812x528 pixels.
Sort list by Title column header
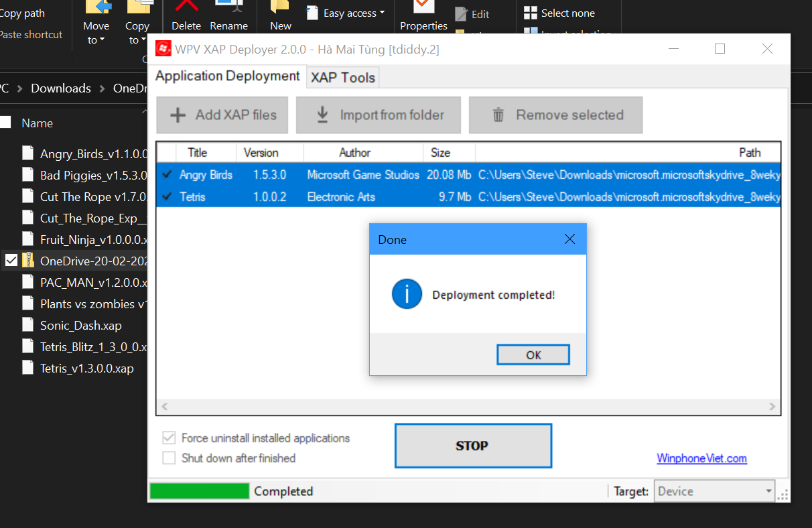tap(198, 153)
